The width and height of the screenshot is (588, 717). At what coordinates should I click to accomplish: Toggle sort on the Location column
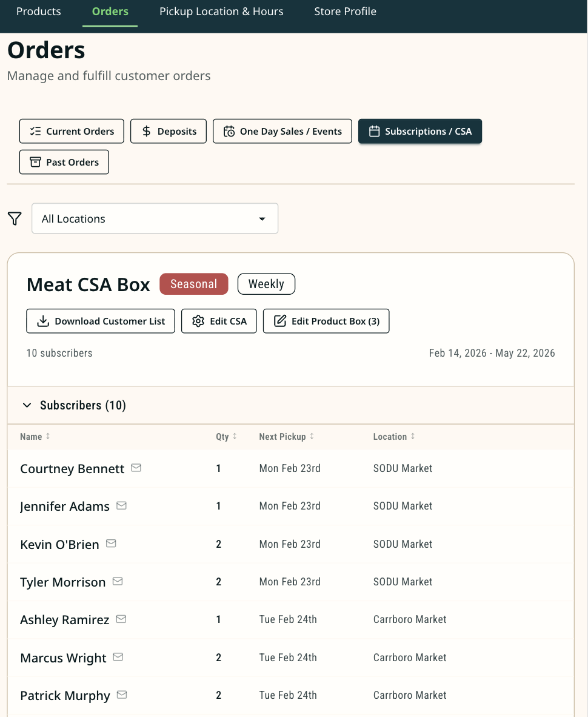pos(413,436)
